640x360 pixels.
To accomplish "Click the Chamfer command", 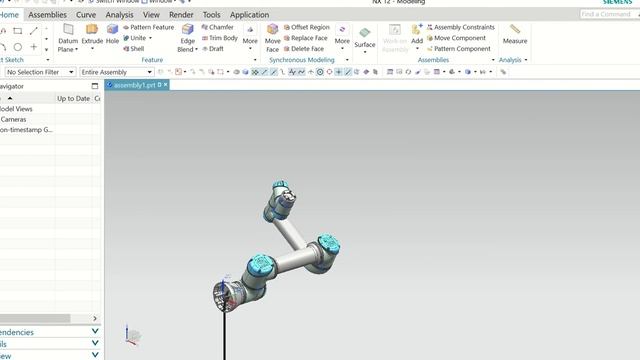I will tap(218, 27).
